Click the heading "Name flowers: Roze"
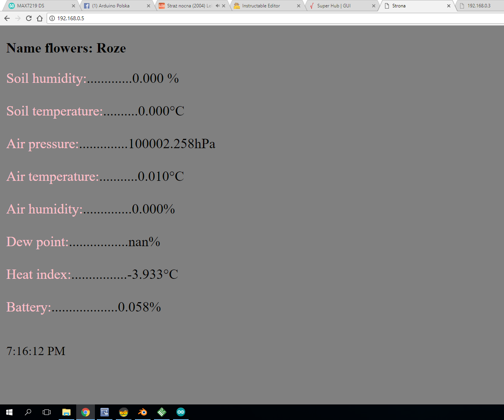Viewport: 504px width, 420px height. coord(66,48)
